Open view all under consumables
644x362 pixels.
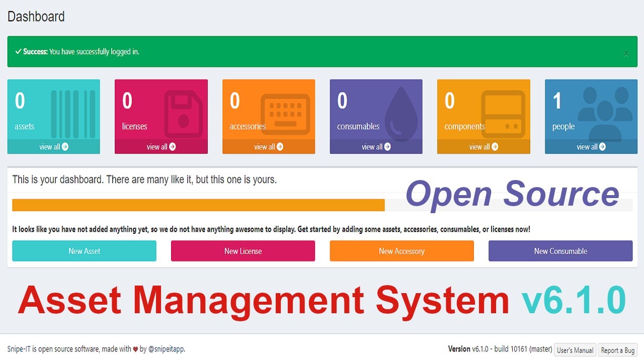(x=376, y=147)
